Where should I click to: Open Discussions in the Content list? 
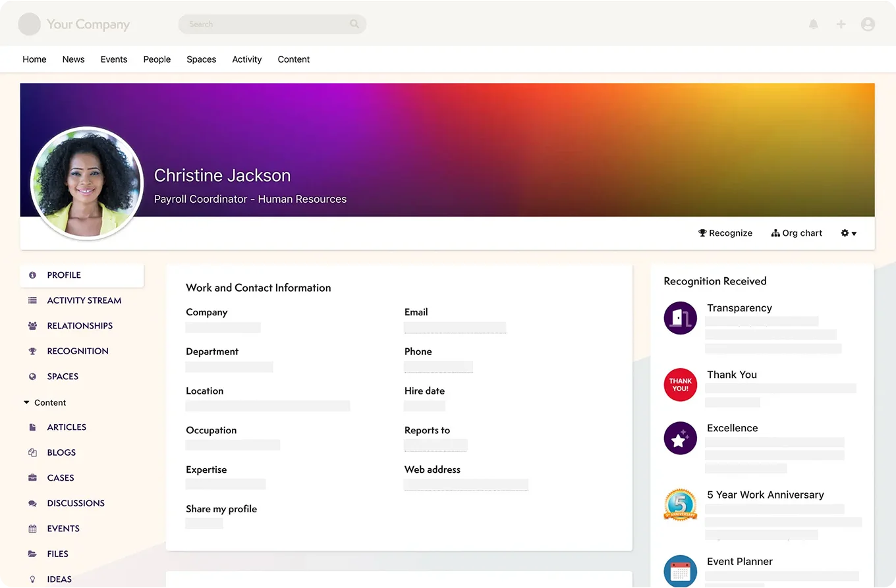[76, 503]
